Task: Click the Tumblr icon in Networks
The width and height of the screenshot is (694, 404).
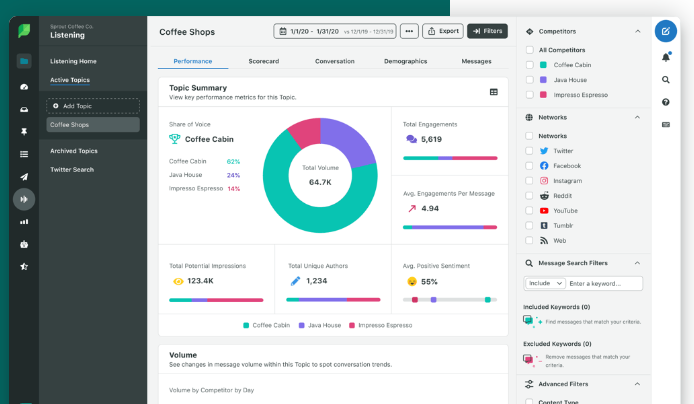Action: (x=544, y=226)
